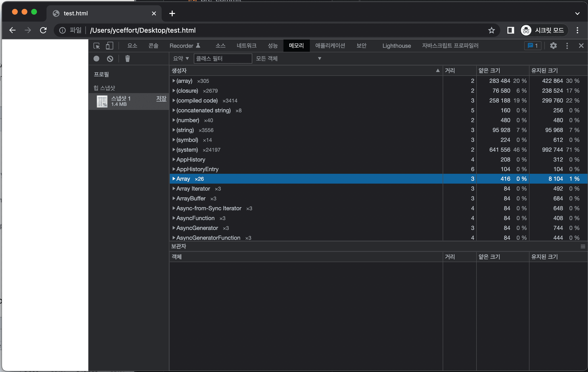Open the DevTools three-dot options menu
588x372 pixels.
pos(567,45)
